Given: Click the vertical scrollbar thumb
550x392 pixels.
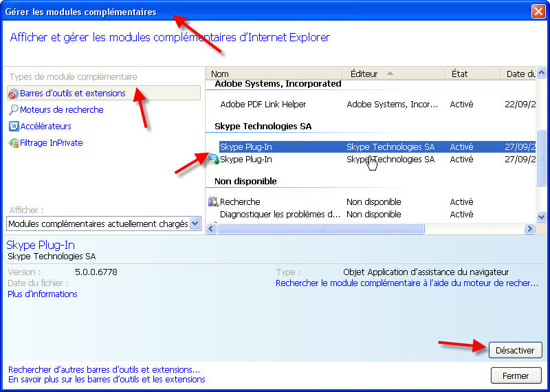Looking at the screenshot, I should pyautogui.click(x=541, y=157).
